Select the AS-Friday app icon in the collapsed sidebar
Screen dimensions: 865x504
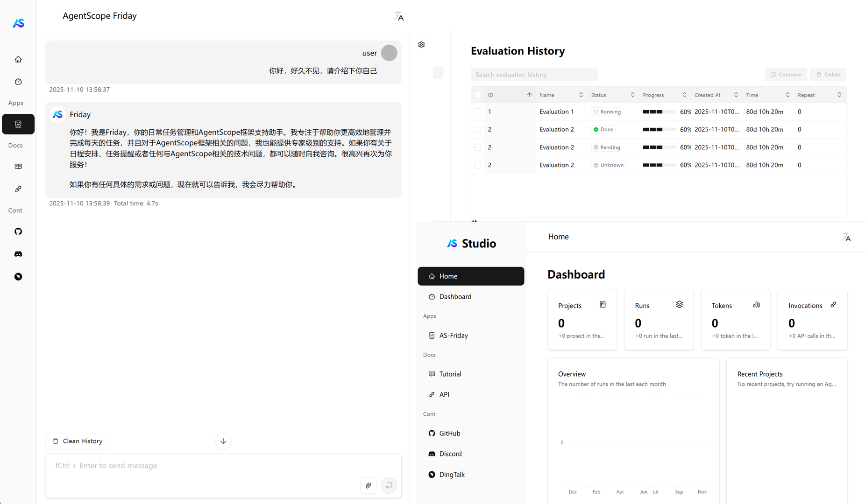pyautogui.click(x=18, y=124)
